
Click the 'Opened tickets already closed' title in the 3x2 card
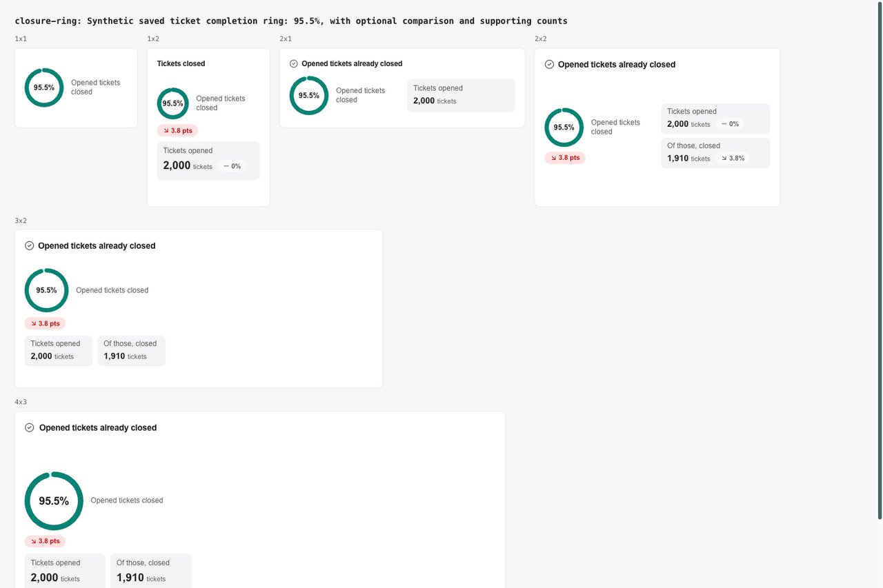[97, 245]
